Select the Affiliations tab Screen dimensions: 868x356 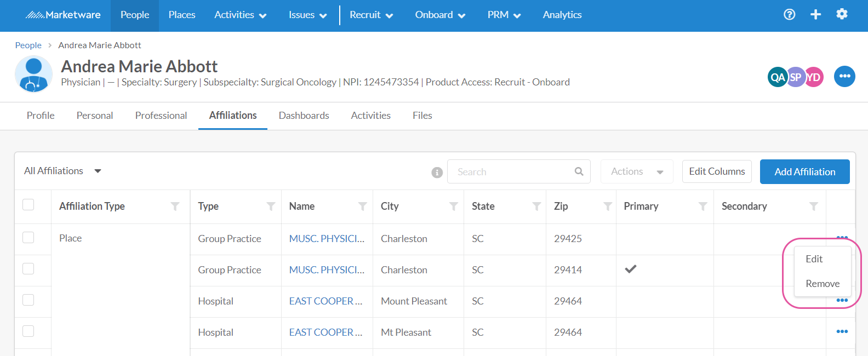pos(233,116)
